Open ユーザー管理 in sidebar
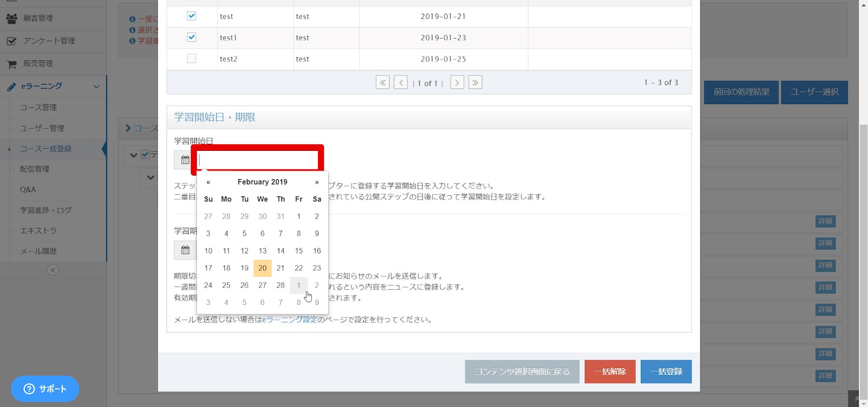This screenshot has height=407, width=868. point(42,128)
